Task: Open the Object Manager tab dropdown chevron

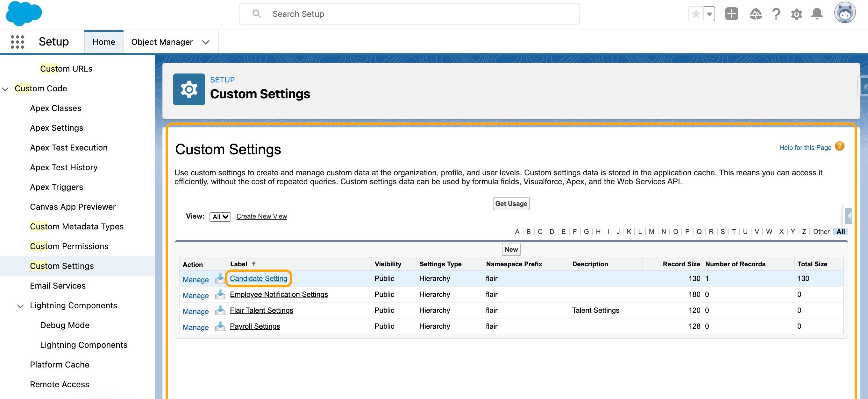Action: click(x=206, y=42)
